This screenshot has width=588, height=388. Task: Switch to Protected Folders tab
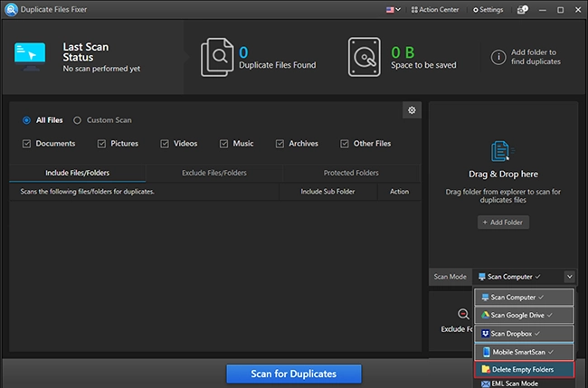tap(351, 173)
